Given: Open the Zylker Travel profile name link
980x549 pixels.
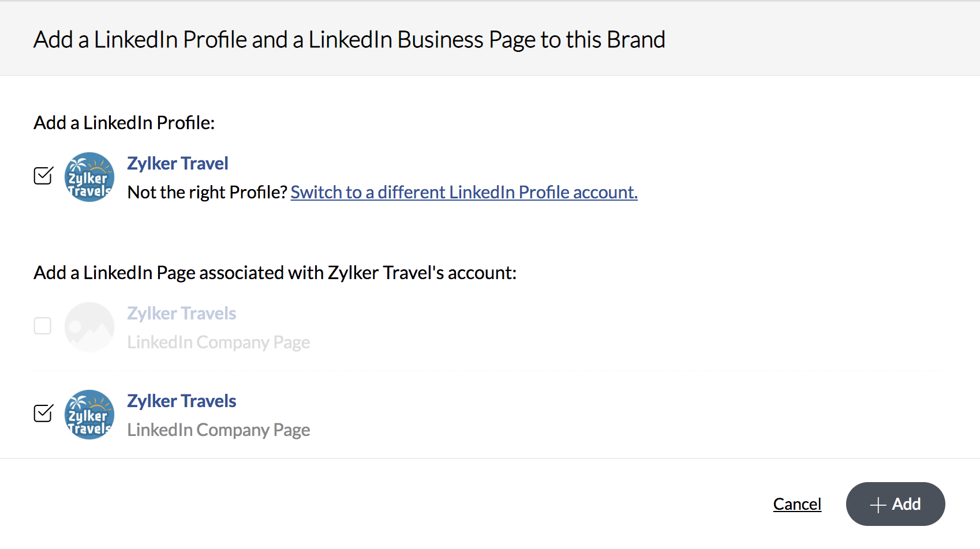Looking at the screenshot, I should pyautogui.click(x=177, y=163).
